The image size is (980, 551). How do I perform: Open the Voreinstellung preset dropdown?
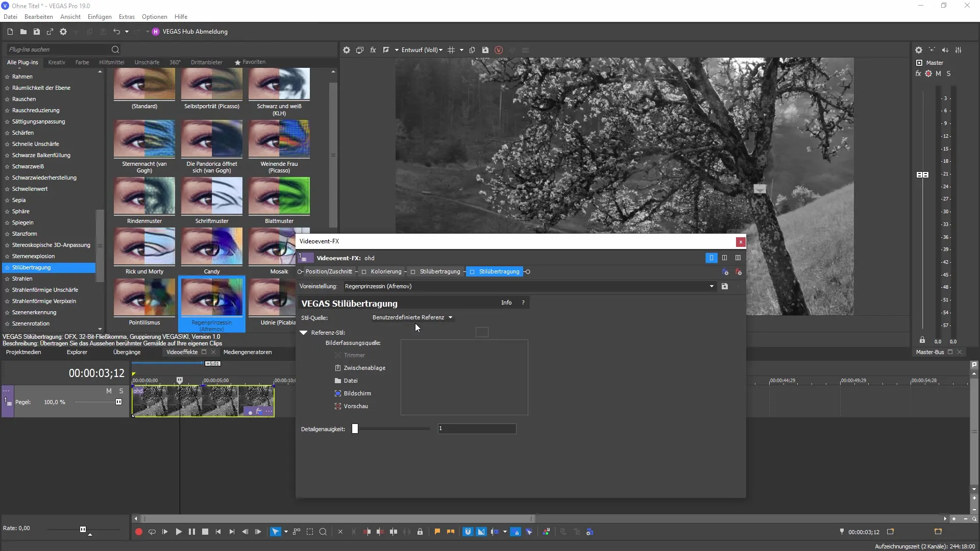(x=712, y=286)
